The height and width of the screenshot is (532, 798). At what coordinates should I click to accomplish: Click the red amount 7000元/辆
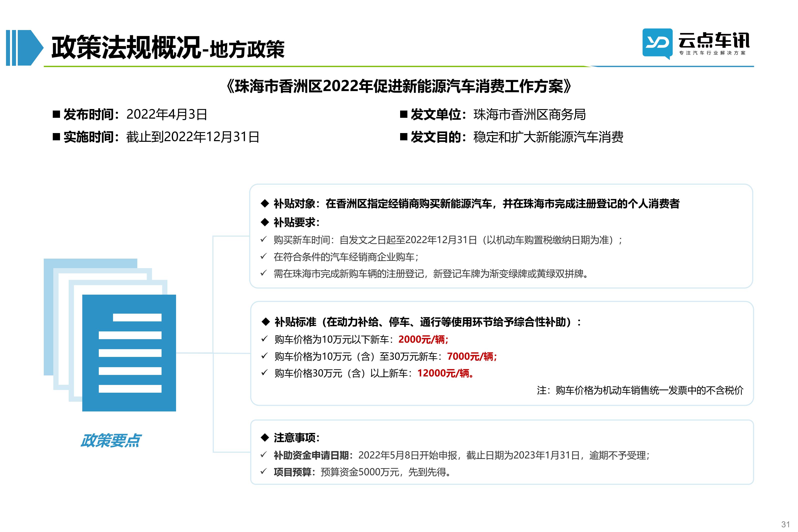coord(472,356)
